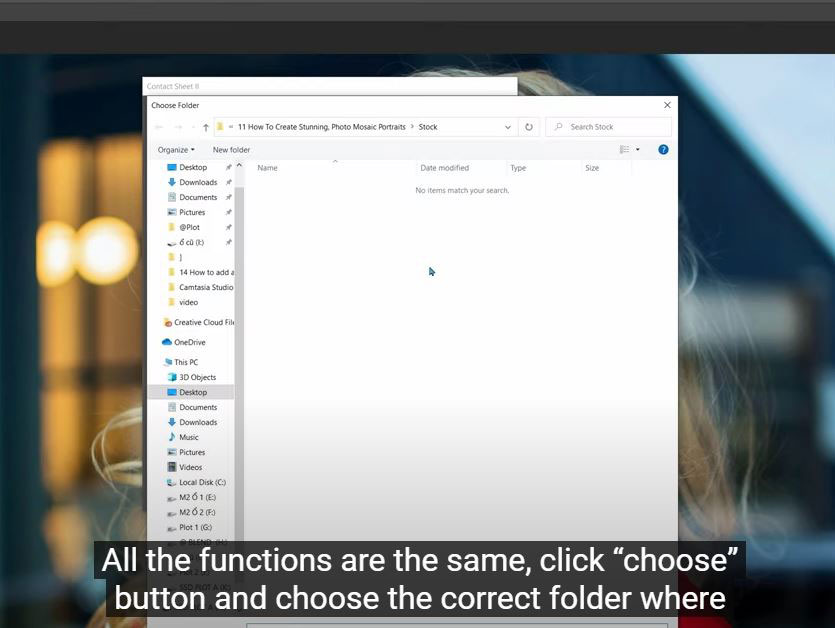This screenshot has height=628, width=835.
Task: Close the Choose Folder dialog
Action: tap(667, 105)
